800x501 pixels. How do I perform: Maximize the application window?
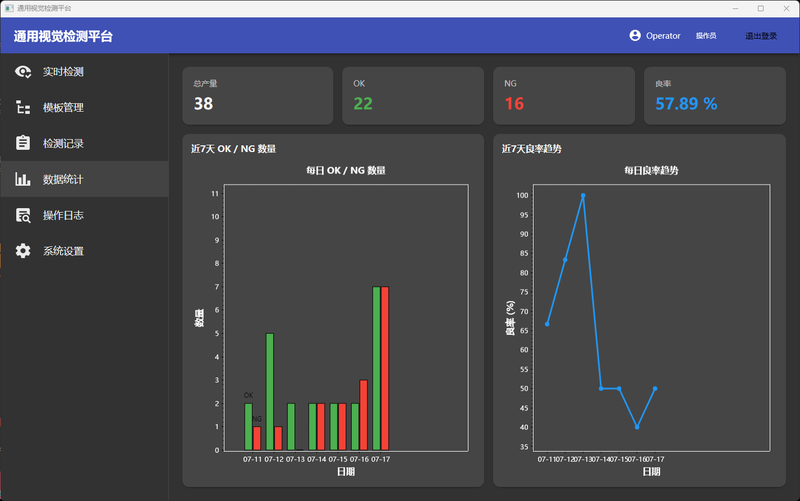pos(761,8)
